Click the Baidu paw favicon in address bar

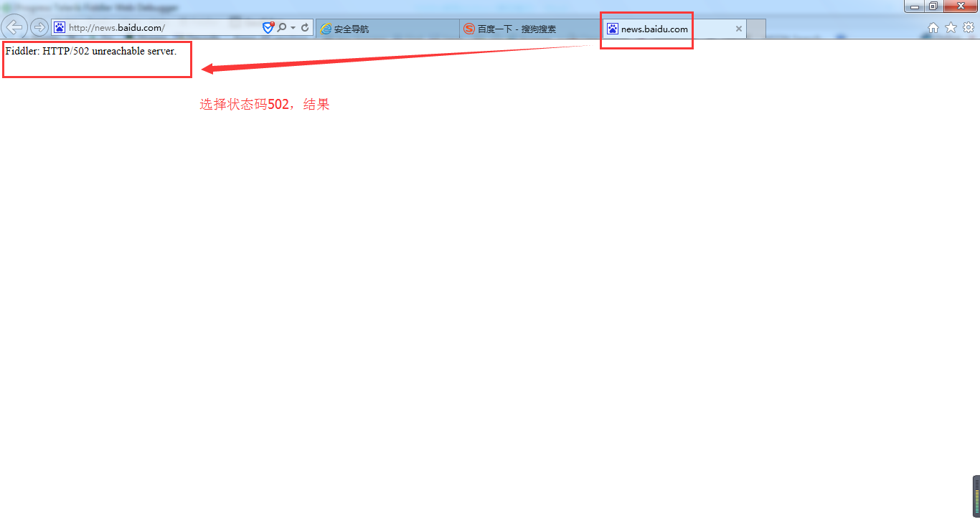pos(60,28)
